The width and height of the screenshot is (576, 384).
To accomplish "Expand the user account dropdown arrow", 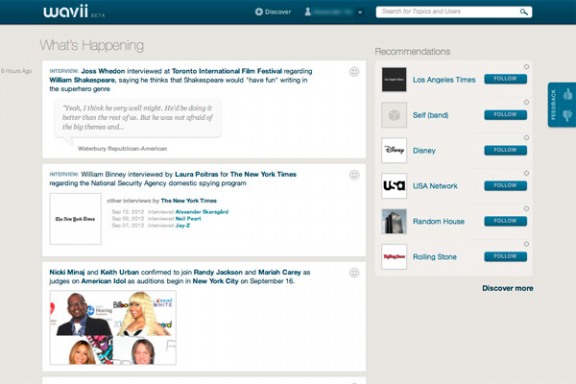I will [360, 12].
